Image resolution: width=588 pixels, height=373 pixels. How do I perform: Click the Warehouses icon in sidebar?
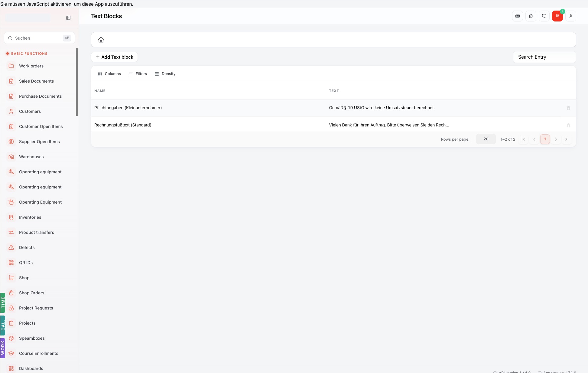[x=11, y=157]
